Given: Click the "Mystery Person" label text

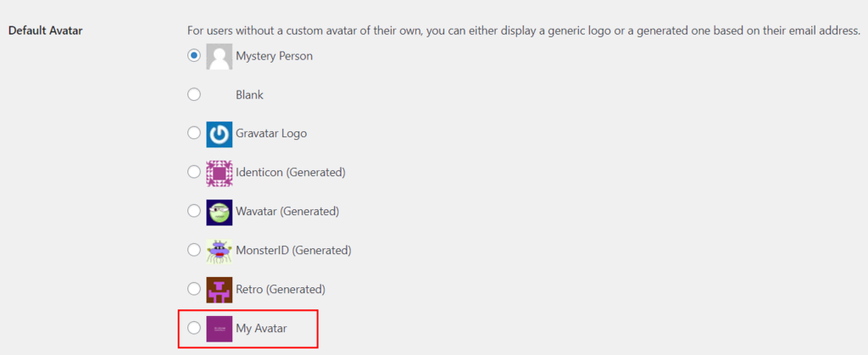Looking at the screenshot, I should 274,57.
